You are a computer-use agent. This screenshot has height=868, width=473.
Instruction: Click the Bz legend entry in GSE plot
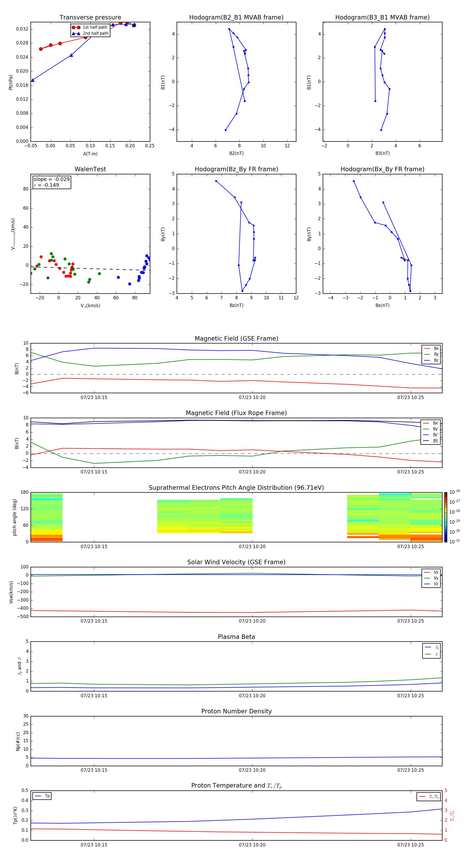tap(431, 360)
